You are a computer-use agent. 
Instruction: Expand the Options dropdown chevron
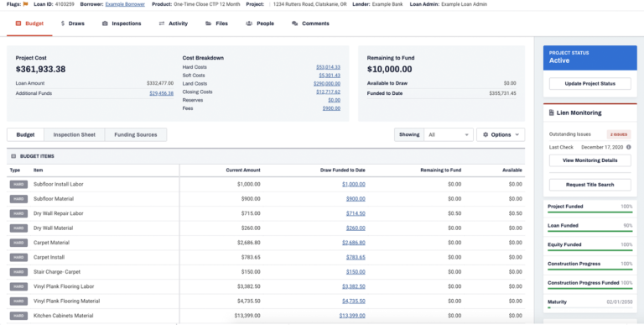point(517,134)
